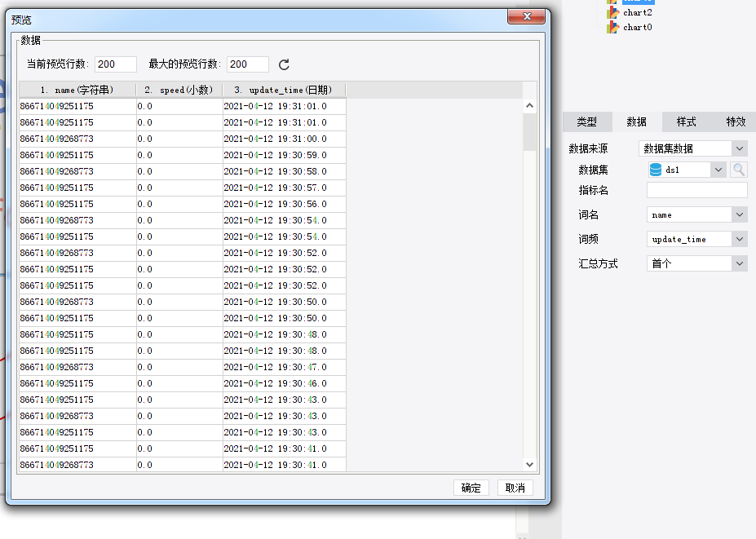
Task: Open the 汇总方式 dropdown
Action: (x=740, y=263)
